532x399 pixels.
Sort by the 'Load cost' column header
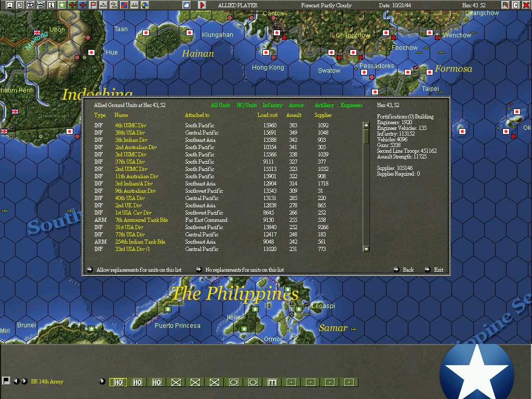point(268,115)
